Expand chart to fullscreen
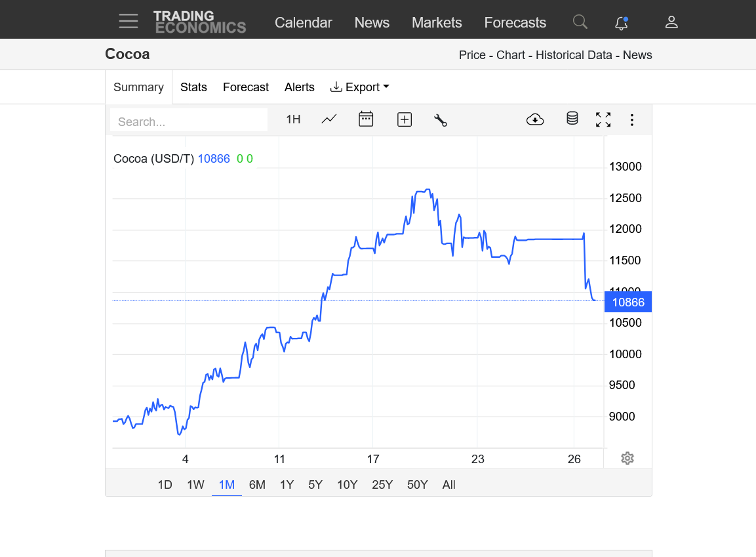Screen dimensions: 756x557 [603, 119]
